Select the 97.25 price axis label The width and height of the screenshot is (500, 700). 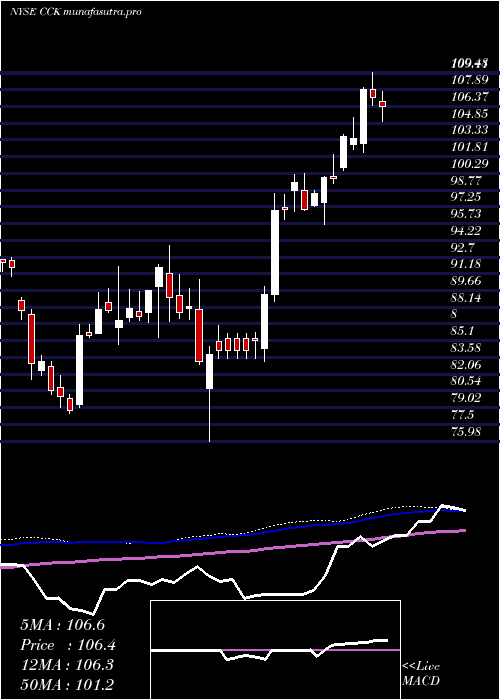pyautogui.click(x=464, y=197)
